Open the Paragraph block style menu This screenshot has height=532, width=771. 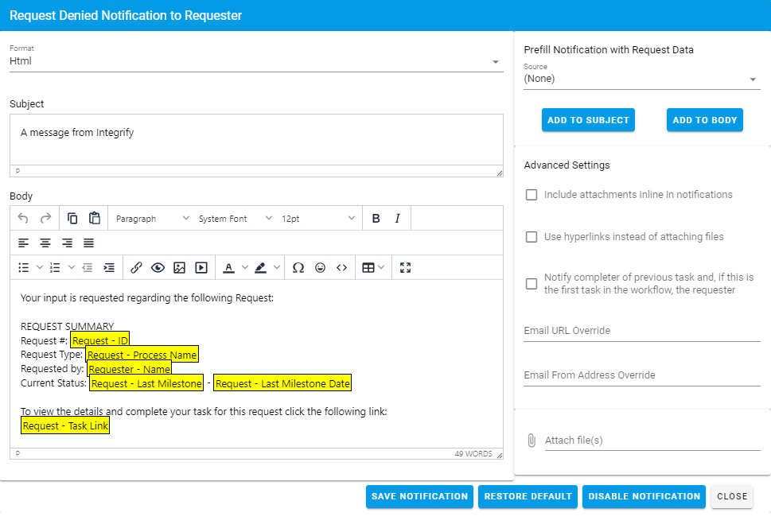coord(152,219)
